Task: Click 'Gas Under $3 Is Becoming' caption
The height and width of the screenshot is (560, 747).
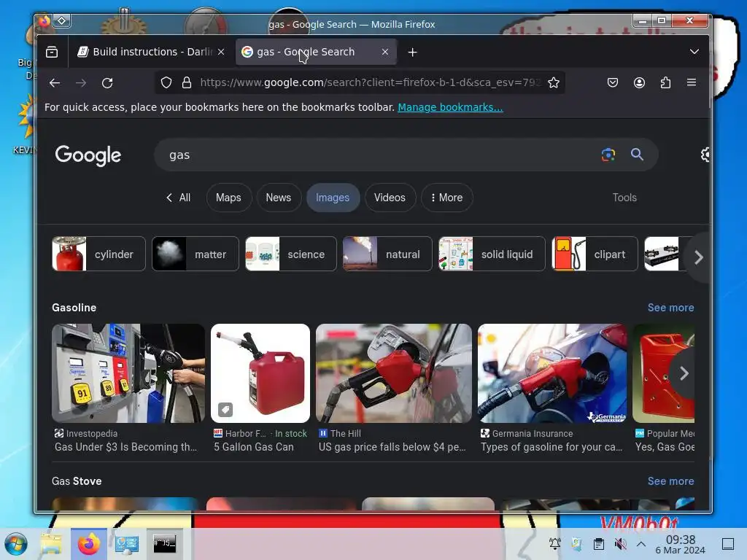Action: click(125, 447)
